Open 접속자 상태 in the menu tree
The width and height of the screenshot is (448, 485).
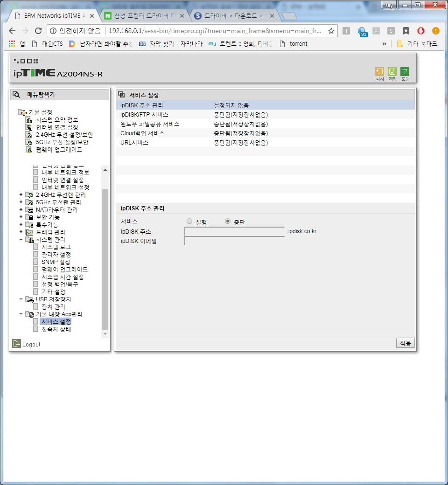56,329
